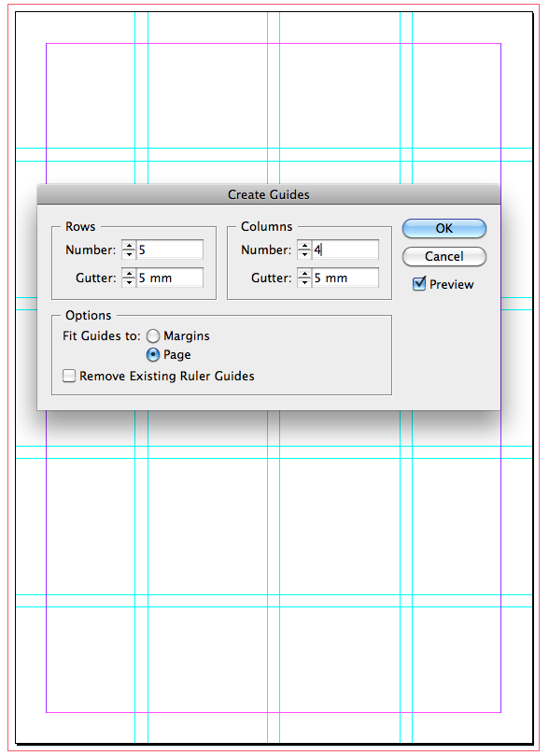Confirm guides by clicking OK
Viewport: 549px width, 756px height.
pyautogui.click(x=443, y=228)
